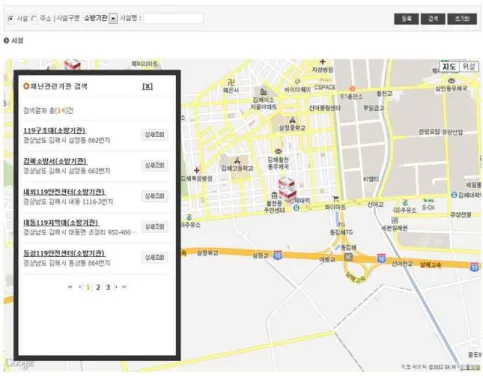Click 상세조회 for 김해소방서

(154, 165)
